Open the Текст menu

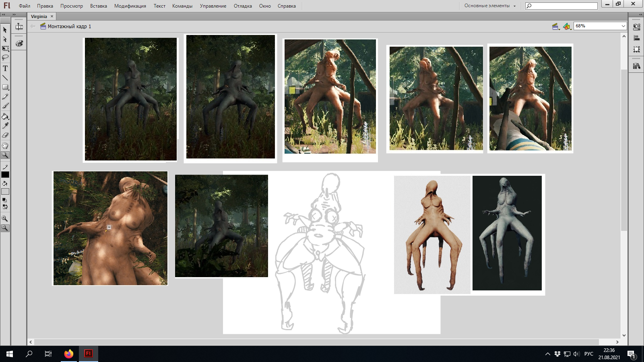coord(159,6)
